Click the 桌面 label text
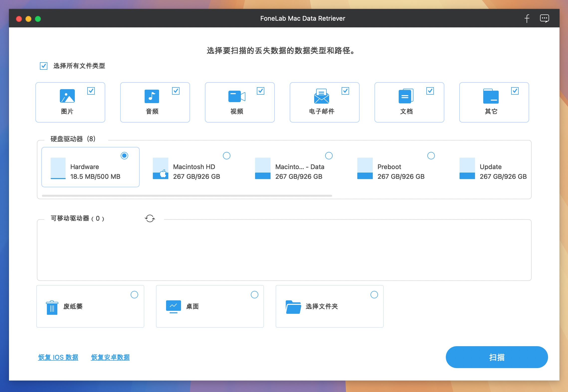This screenshot has width=568, height=392. [192, 306]
